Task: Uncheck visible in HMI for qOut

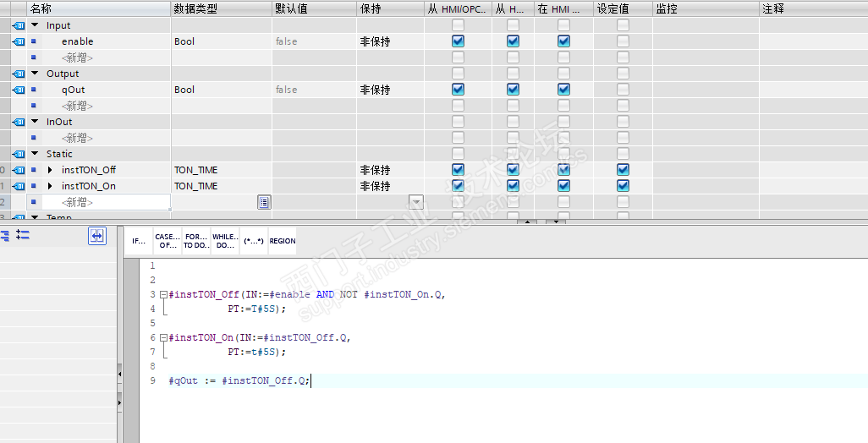Action: click(x=563, y=90)
